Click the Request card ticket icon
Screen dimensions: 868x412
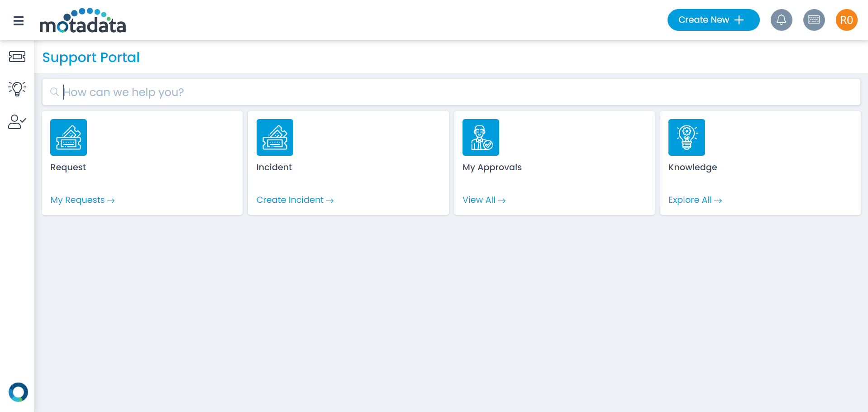68,137
